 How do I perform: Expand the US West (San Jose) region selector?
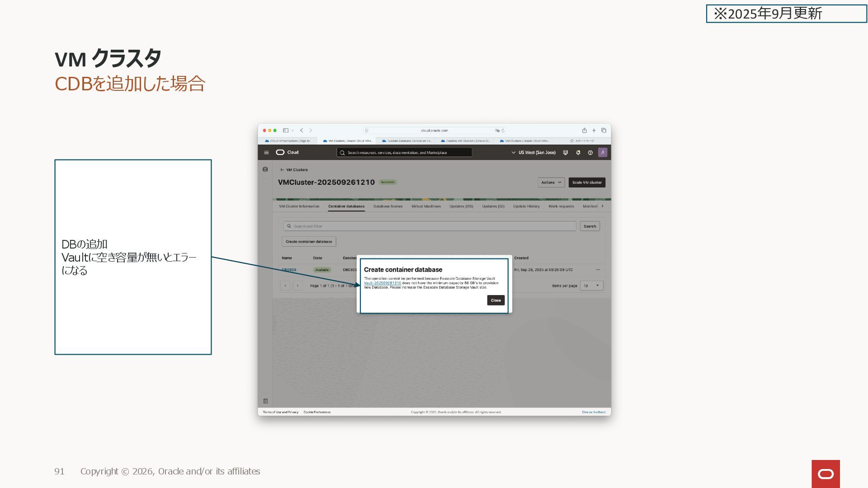[533, 153]
